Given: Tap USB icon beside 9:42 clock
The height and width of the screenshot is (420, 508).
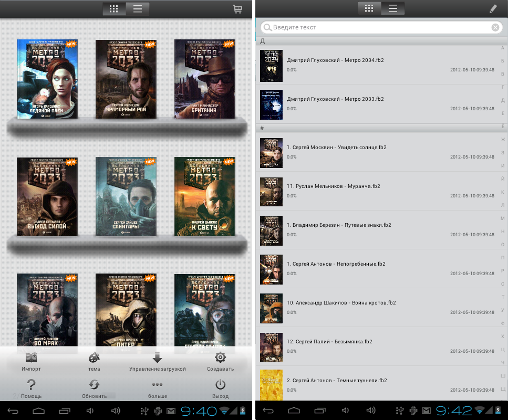Looking at the screenshot, I should coord(400,411).
